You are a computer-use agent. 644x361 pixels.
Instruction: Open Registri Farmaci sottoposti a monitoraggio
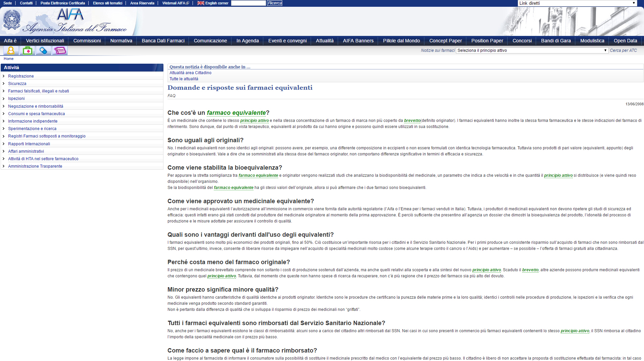click(47, 136)
